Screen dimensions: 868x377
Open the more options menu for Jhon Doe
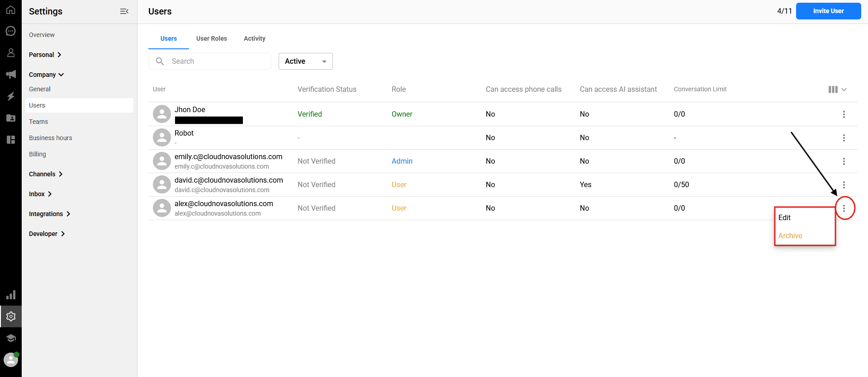(844, 114)
